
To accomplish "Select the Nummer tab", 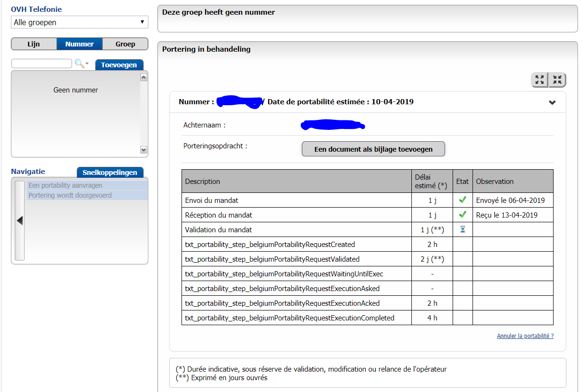I will tap(79, 44).
